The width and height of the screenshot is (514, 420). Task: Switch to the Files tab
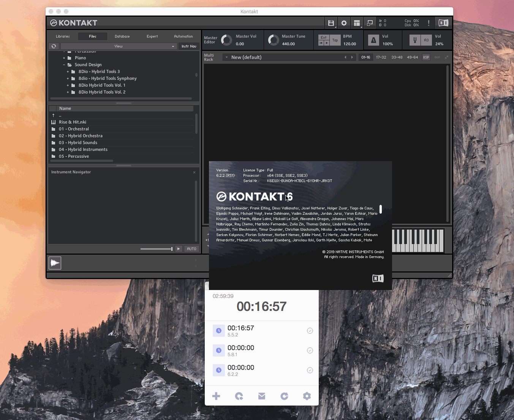point(93,36)
